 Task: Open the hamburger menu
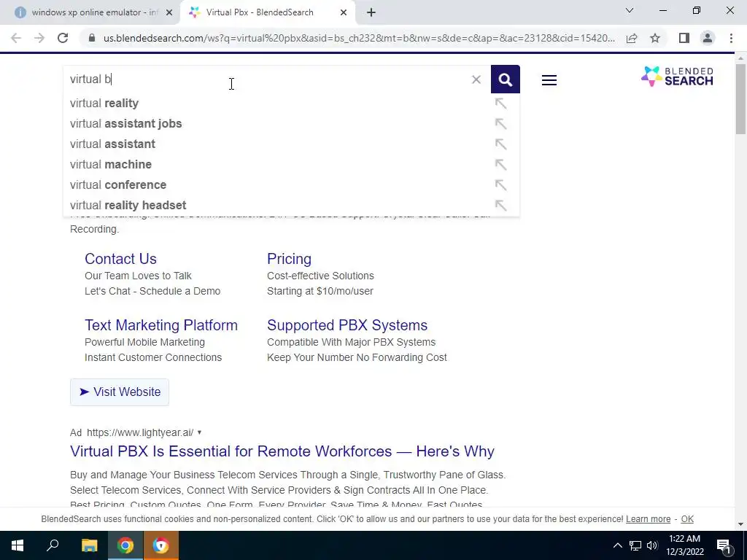coord(549,80)
